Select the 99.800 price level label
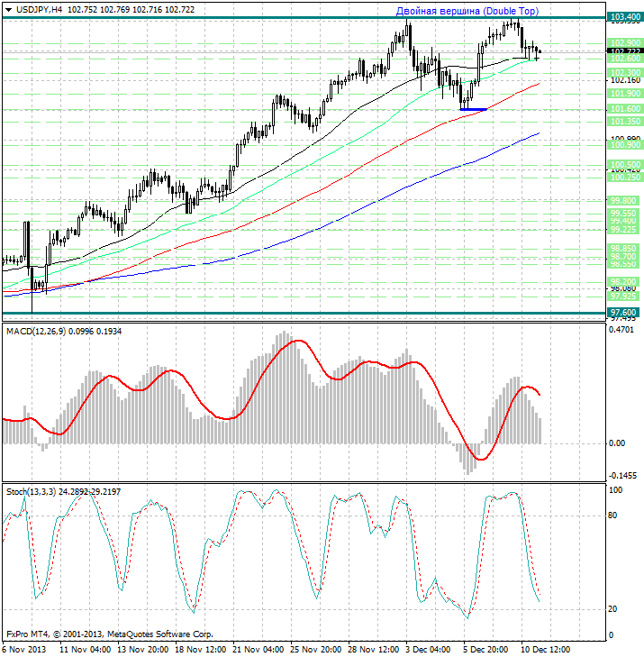This screenshot has width=644, height=657. [622, 200]
